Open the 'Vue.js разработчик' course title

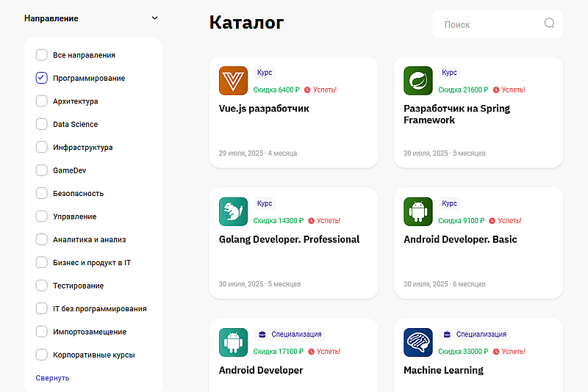pos(264,109)
